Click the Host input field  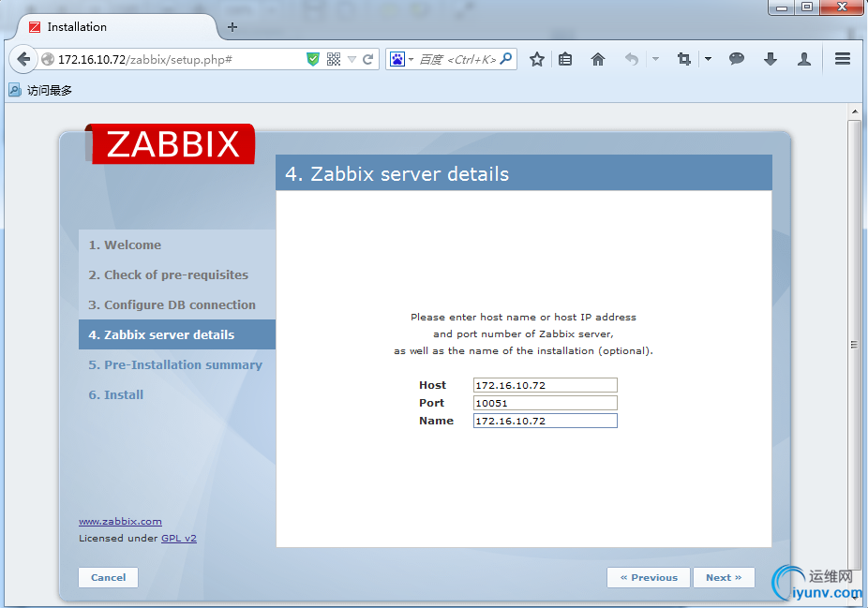pyautogui.click(x=546, y=385)
